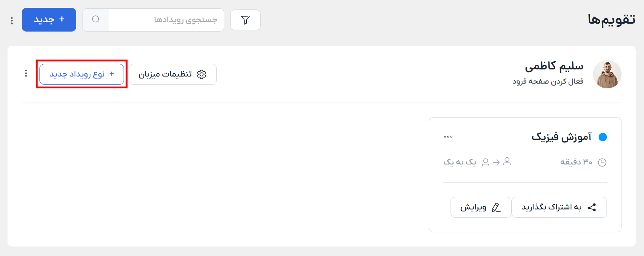The width and height of the screenshot is (644, 256).
Task: Click the host name سلیم کاظمی
Action: pos(554,66)
